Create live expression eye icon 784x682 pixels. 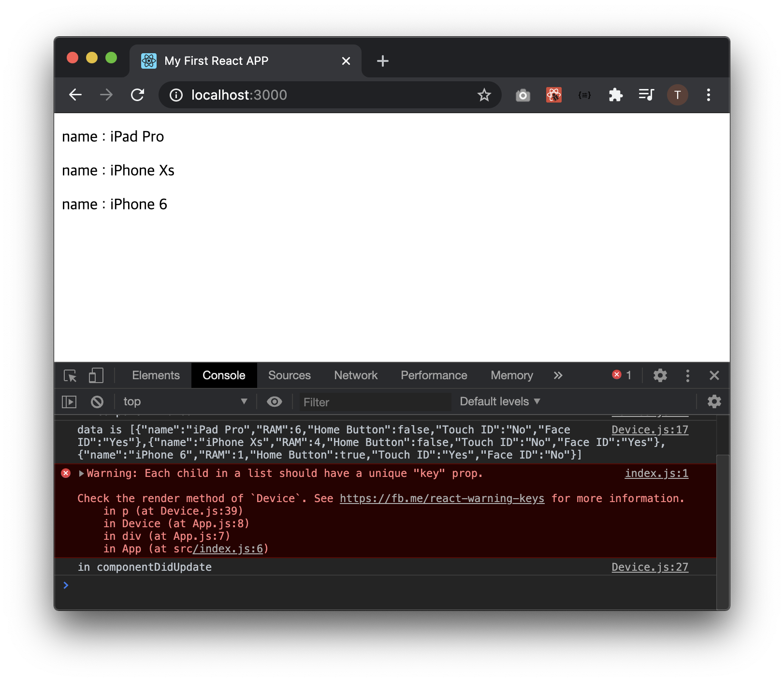click(x=274, y=401)
